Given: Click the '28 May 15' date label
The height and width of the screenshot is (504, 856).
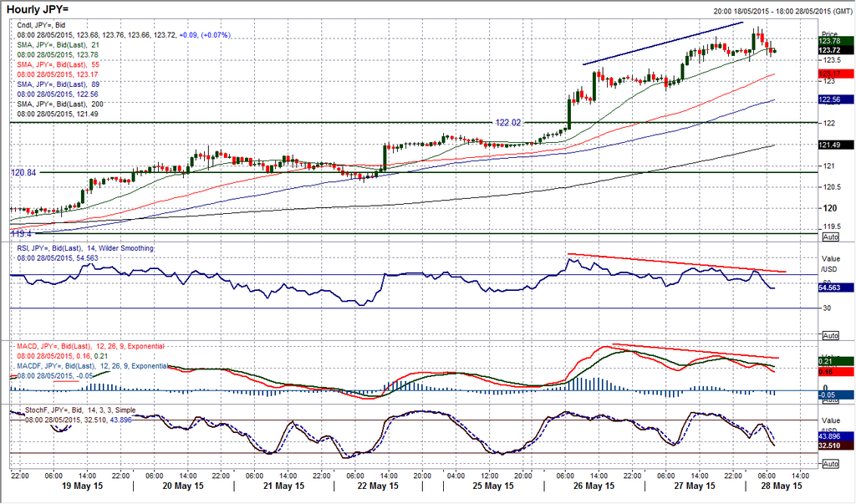Looking at the screenshot, I should pos(782,486).
